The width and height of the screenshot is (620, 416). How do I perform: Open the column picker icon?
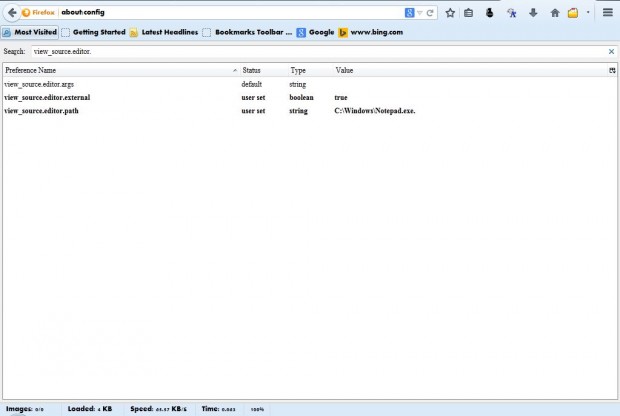(x=612, y=70)
